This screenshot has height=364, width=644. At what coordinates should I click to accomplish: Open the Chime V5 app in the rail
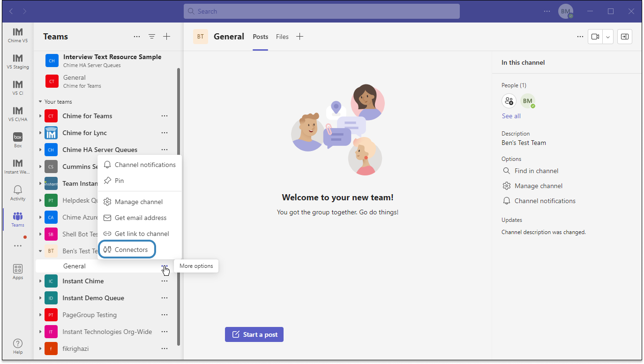click(18, 35)
